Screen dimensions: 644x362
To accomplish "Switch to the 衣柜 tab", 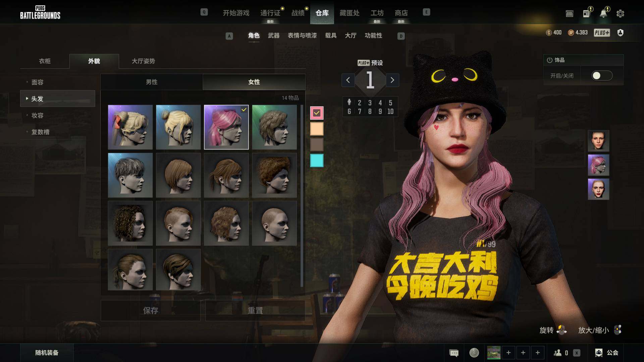I will [x=45, y=61].
